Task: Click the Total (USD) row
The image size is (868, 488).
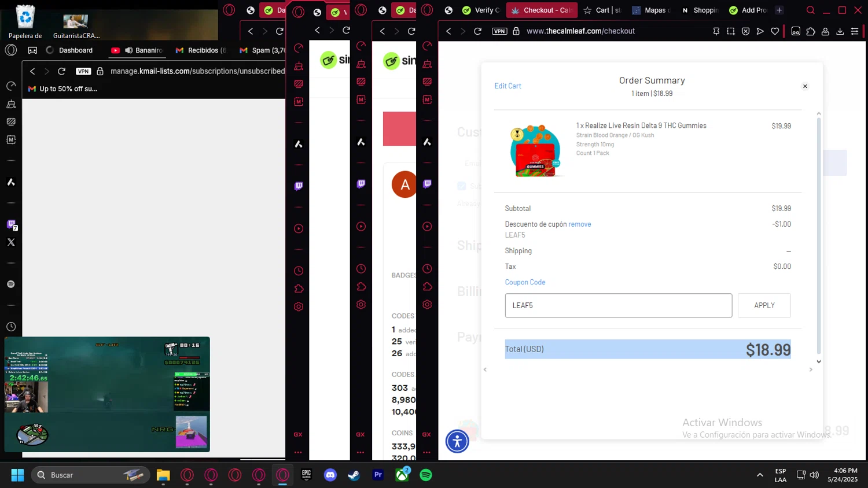Action: coord(648,349)
